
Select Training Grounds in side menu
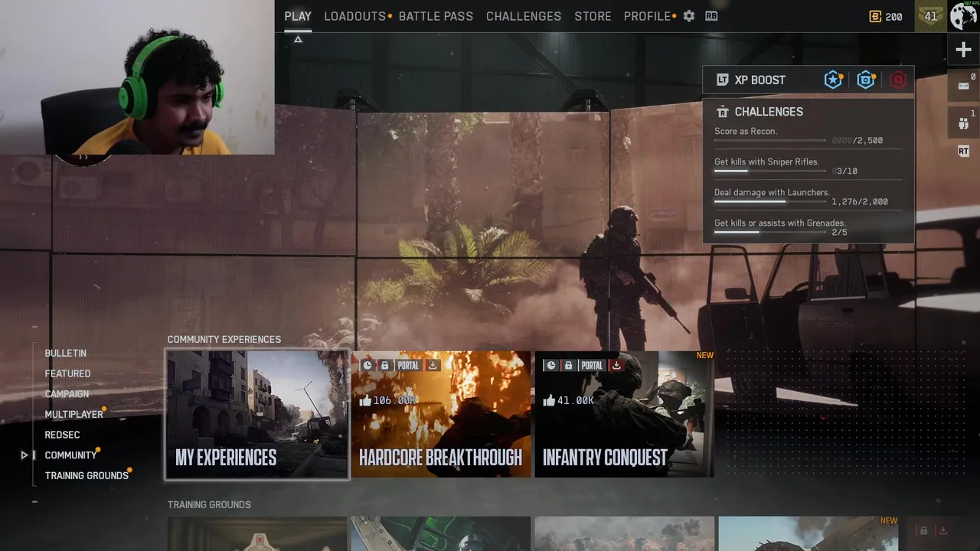87,476
